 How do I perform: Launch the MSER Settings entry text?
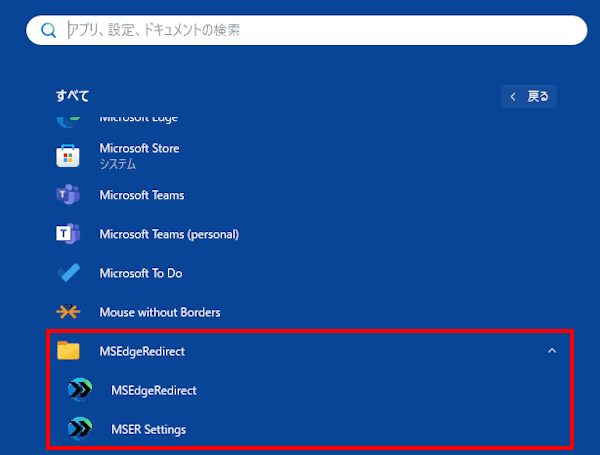tap(148, 429)
